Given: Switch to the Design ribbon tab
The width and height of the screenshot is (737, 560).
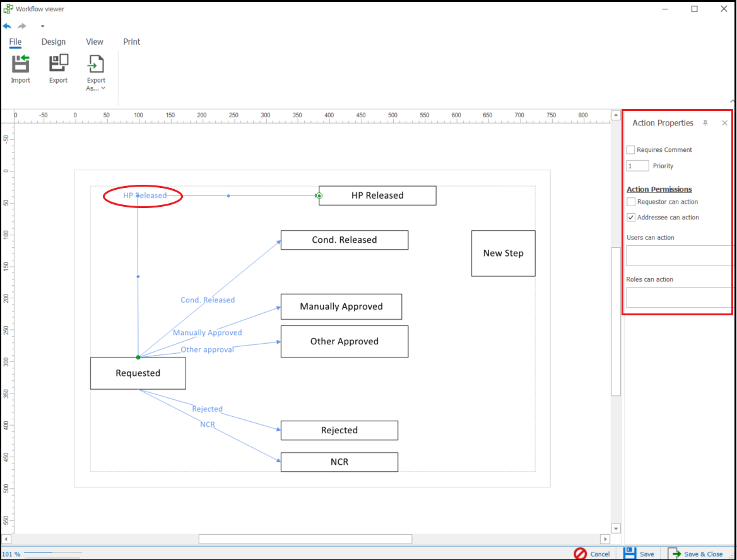Looking at the screenshot, I should 54,42.
